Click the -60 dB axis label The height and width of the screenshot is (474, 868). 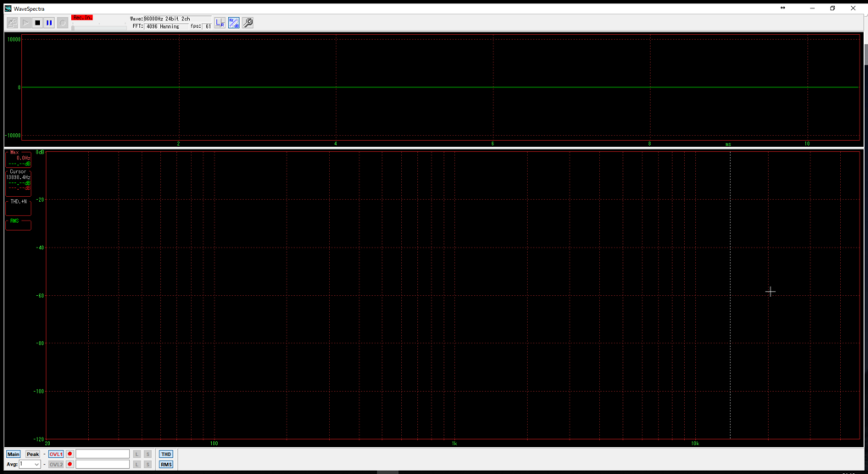pos(41,295)
